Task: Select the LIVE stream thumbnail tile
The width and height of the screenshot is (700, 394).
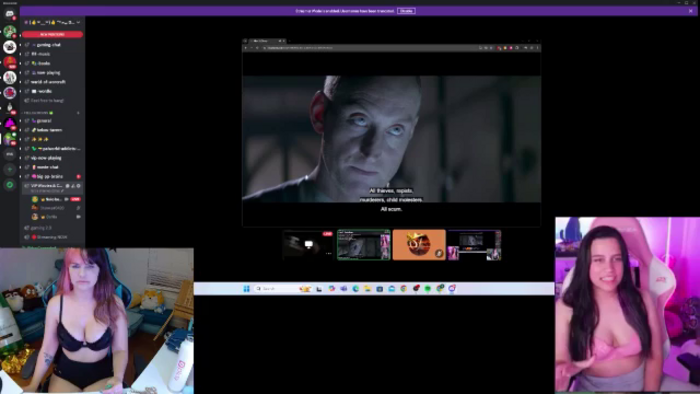Action: coord(308,245)
